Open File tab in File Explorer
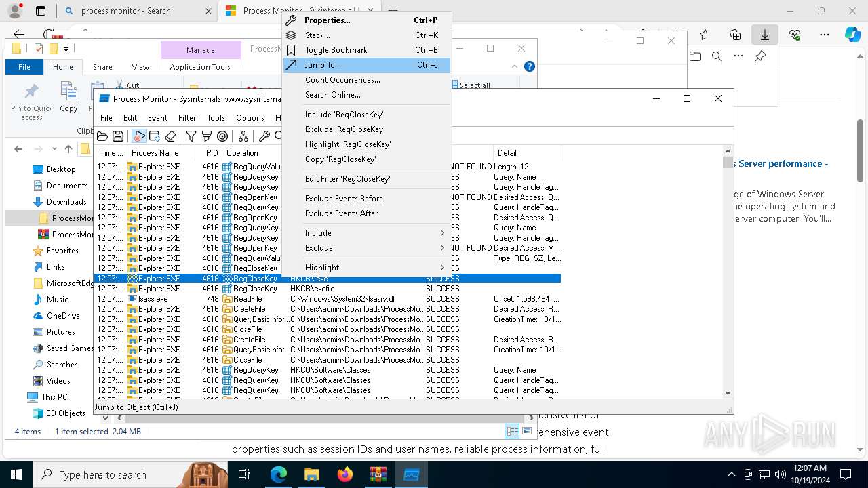This screenshot has height=488, width=868. (x=24, y=67)
